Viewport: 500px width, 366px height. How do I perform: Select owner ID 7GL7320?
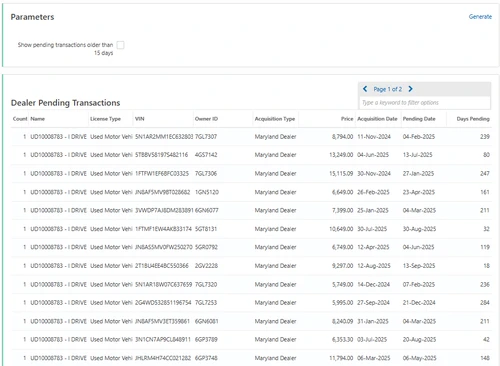[206, 284]
